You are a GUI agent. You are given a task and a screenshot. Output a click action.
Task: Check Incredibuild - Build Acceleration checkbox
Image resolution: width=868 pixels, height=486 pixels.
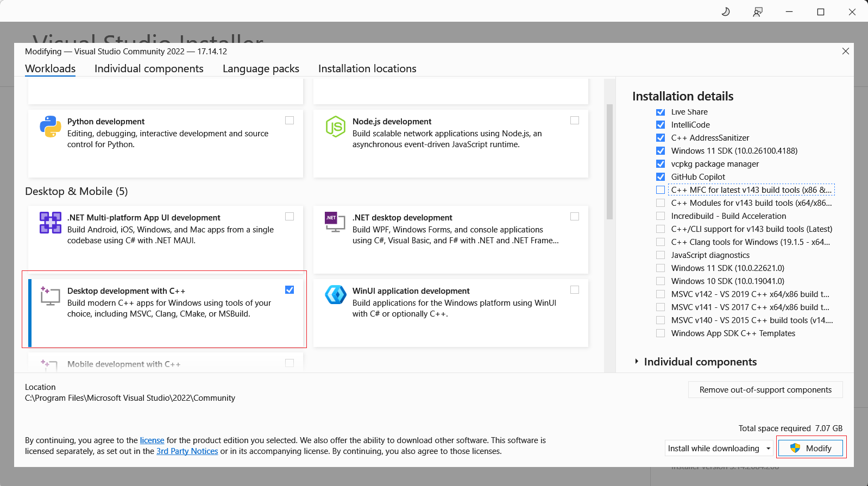point(661,216)
